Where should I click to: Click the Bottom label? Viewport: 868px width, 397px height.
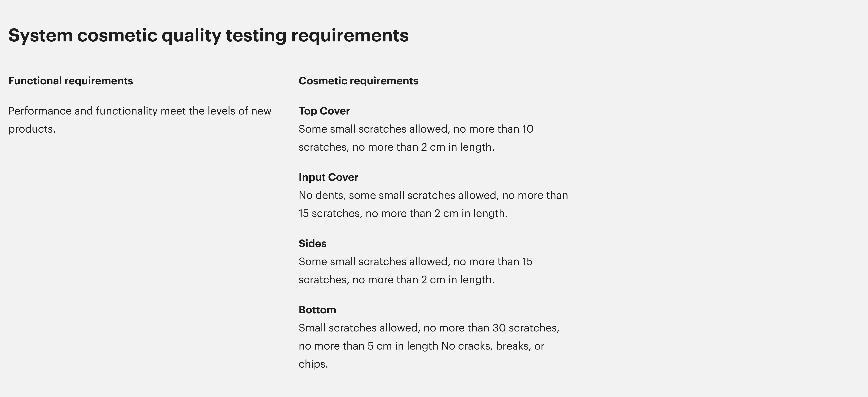click(317, 310)
